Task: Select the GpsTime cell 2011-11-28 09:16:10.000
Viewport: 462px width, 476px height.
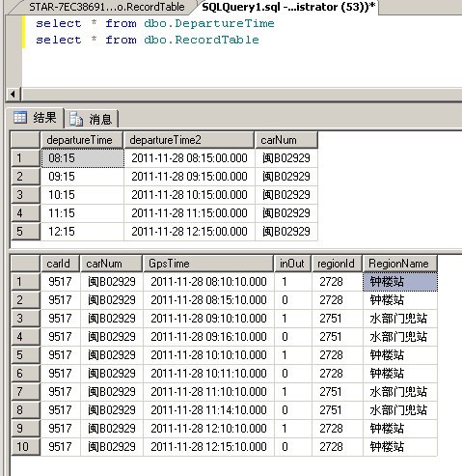Action: point(208,337)
